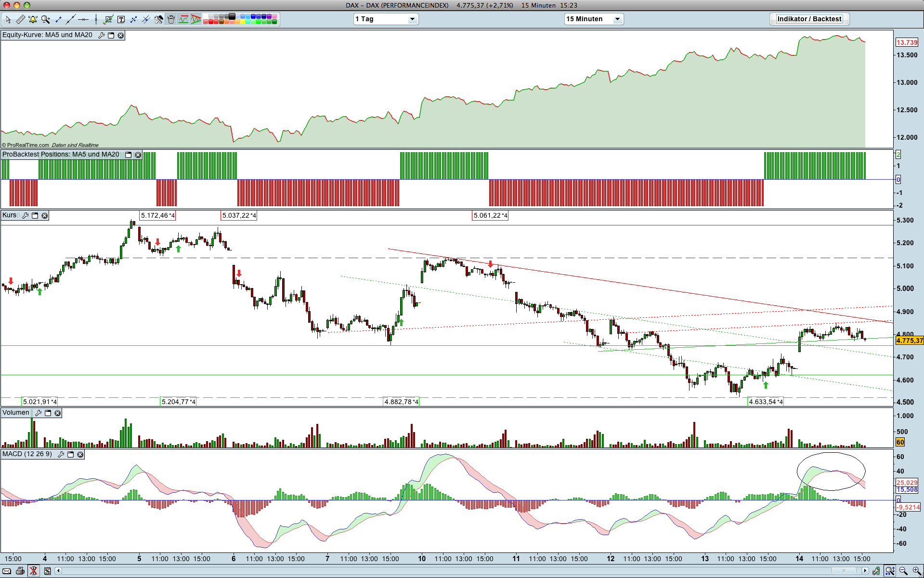
Task: Pick the yellow color swatch
Action: (x=243, y=22)
